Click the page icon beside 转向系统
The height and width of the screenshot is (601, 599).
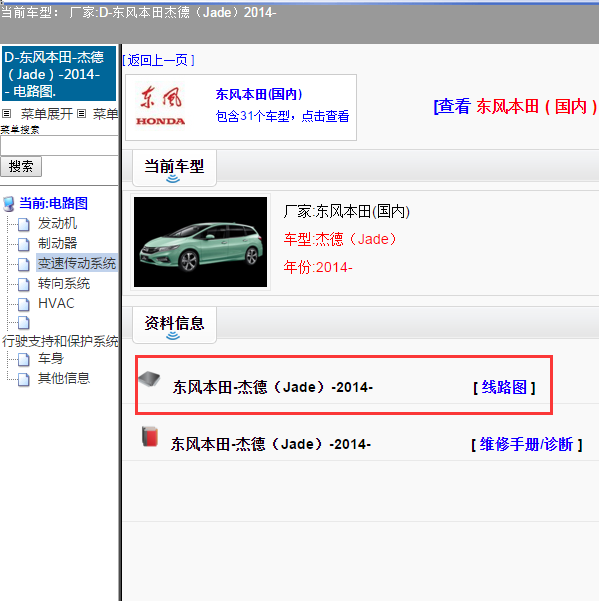[24, 284]
